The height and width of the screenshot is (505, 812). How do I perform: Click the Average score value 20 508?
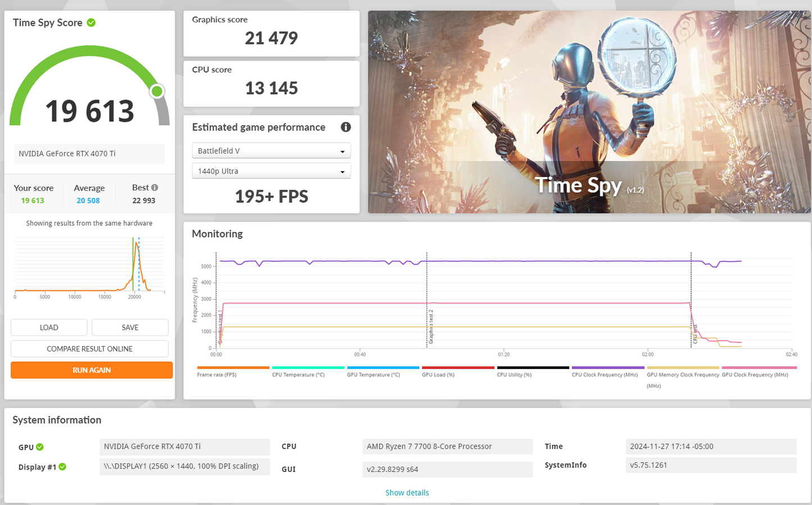(x=88, y=201)
